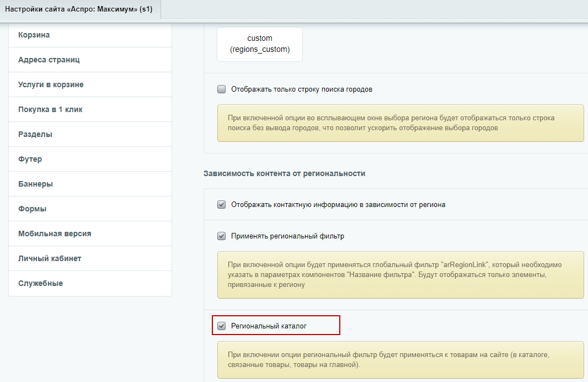
Task: Open the Адреса страниц section
Action: 90,60
